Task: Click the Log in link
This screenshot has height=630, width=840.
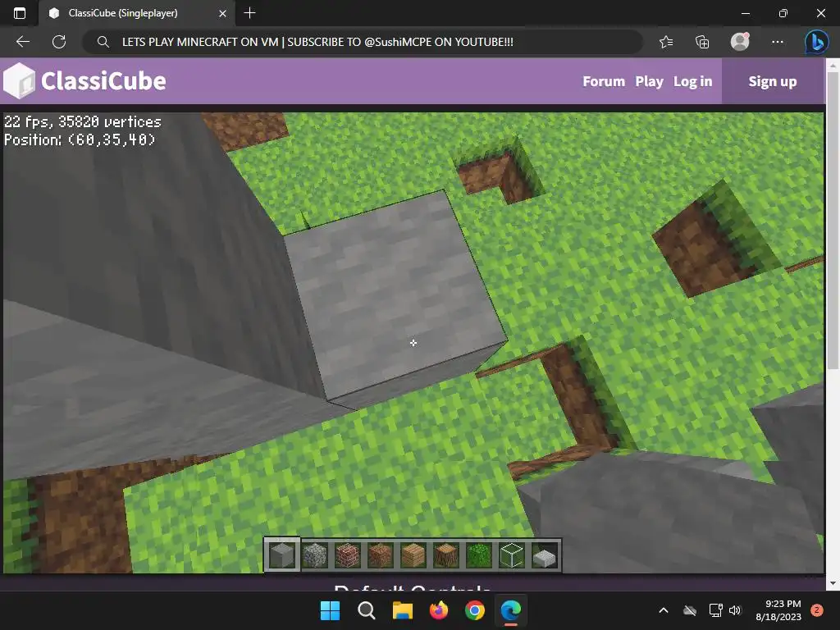Action: (692, 81)
